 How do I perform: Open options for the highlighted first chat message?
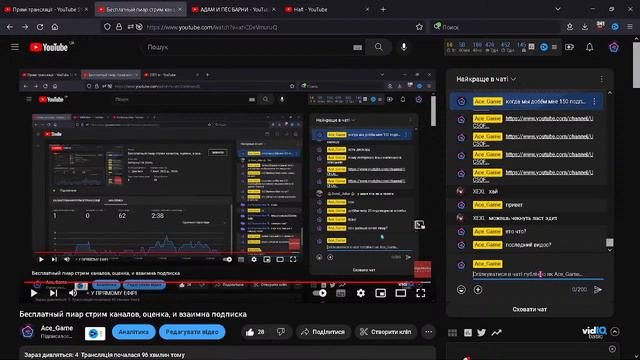point(594,101)
